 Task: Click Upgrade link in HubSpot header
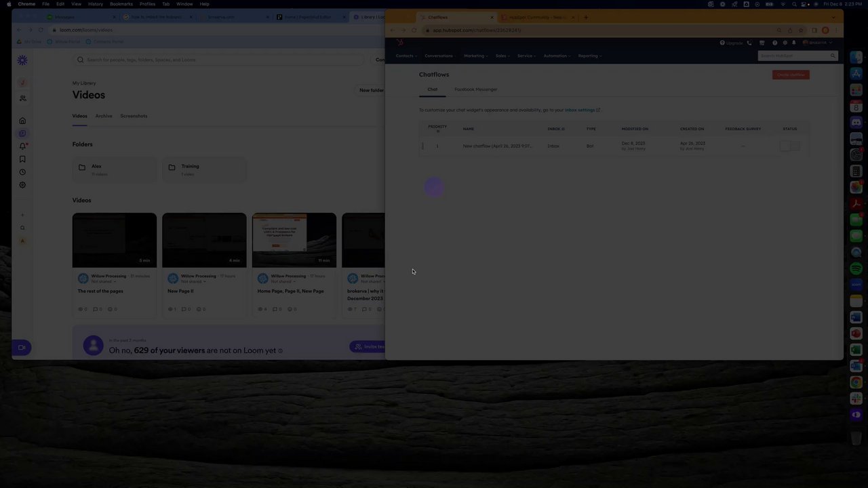point(732,43)
